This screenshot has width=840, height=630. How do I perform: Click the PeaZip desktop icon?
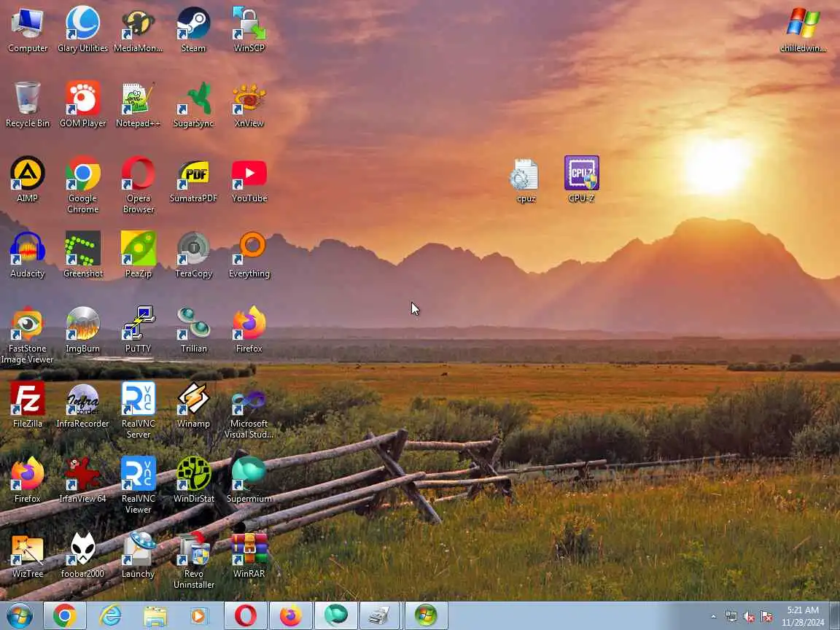tap(139, 255)
